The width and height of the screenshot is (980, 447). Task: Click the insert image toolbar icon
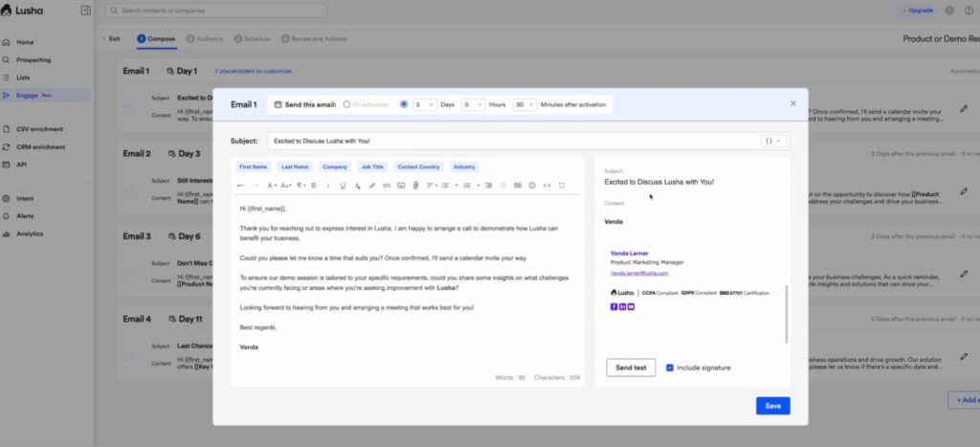coord(401,185)
